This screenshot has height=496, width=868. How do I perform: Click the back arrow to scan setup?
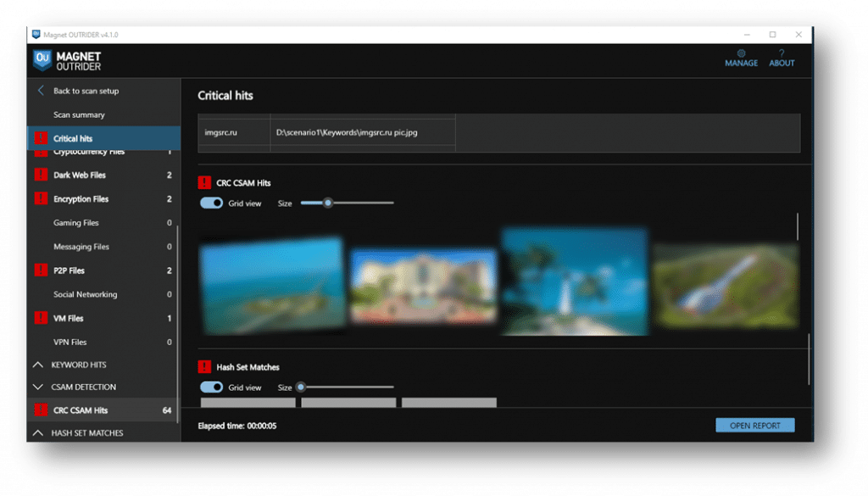point(41,90)
